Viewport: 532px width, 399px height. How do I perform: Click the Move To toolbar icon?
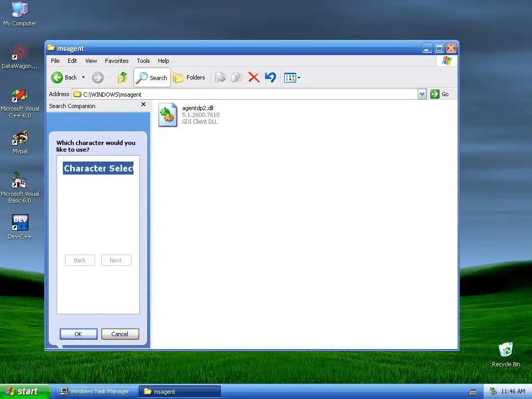pyautogui.click(x=220, y=78)
